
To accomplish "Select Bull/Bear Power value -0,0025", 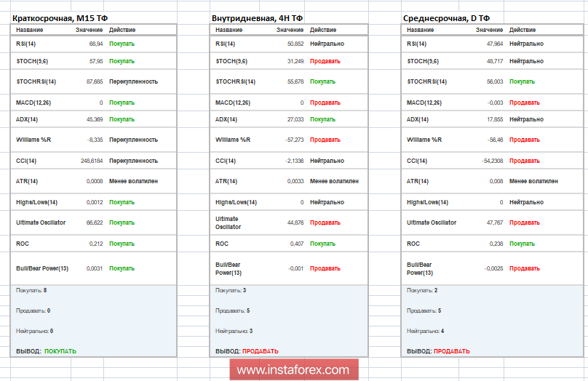I will tap(494, 268).
